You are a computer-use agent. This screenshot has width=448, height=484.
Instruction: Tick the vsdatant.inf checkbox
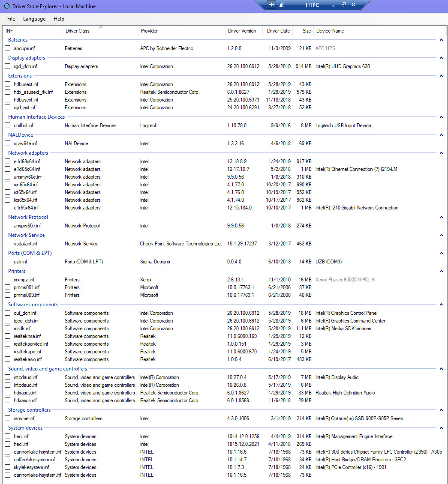[8, 244]
